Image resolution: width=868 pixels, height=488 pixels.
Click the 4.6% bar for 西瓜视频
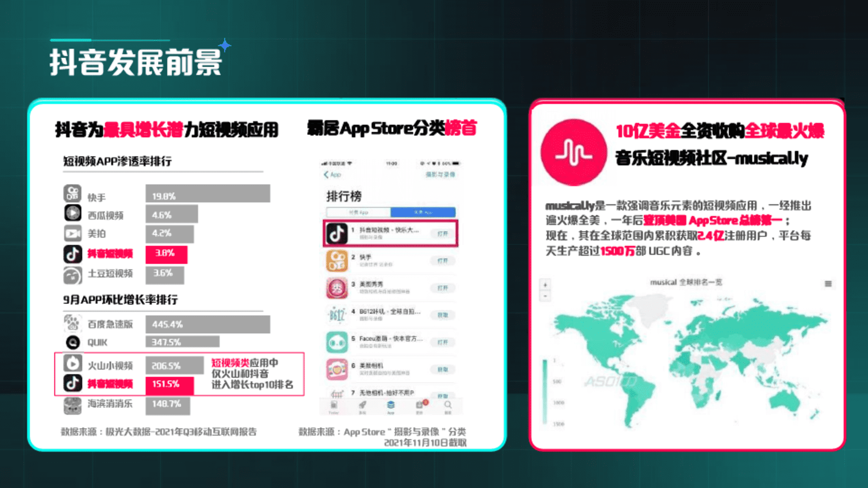172,214
